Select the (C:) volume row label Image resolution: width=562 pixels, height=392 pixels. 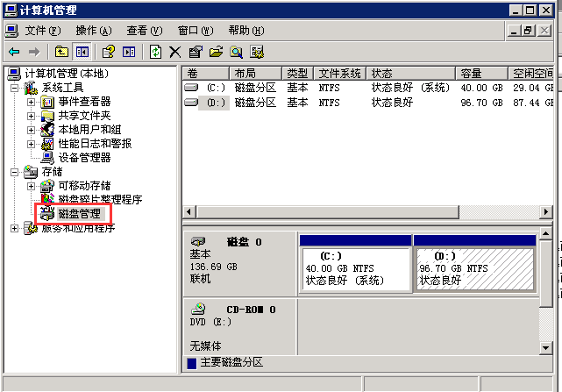point(216,88)
